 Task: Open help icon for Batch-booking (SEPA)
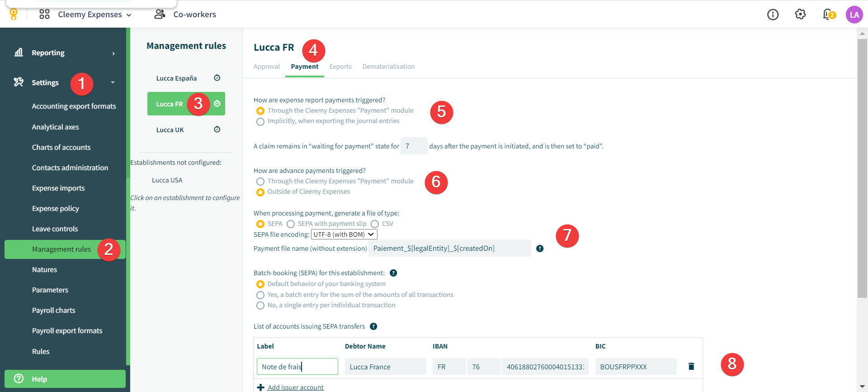393,273
